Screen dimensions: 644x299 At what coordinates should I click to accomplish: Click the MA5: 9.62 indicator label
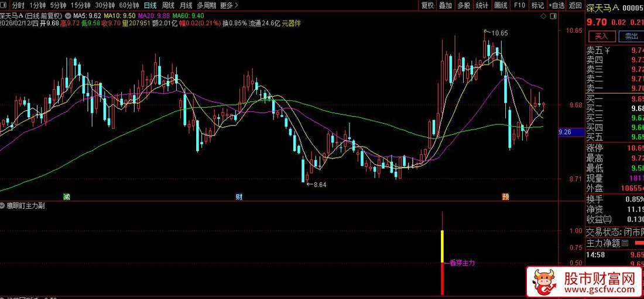(86, 16)
